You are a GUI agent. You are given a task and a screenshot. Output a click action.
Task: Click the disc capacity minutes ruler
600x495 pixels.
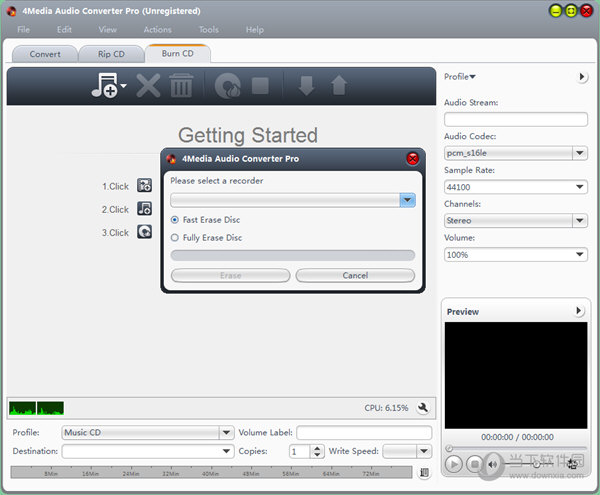211,472
